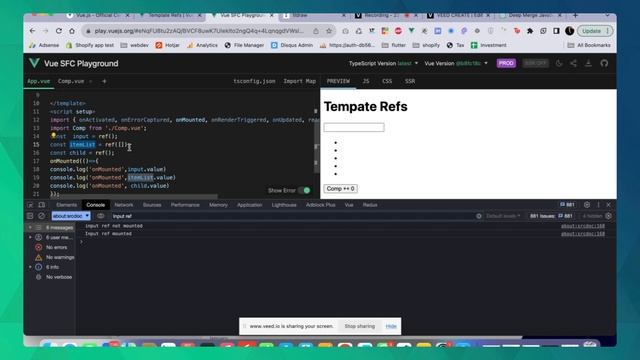Image resolution: width=640 pixels, height=360 pixels.
Task: Click the Chrome Update button
Action: coord(595,31)
